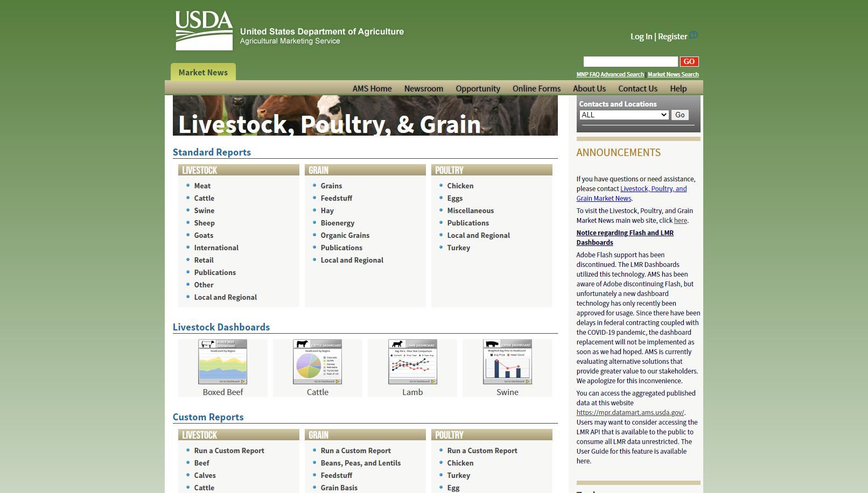Image resolution: width=868 pixels, height=493 pixels.
Task: Open Publications under Standard Reports Livestock
Action: pos(215,272)
